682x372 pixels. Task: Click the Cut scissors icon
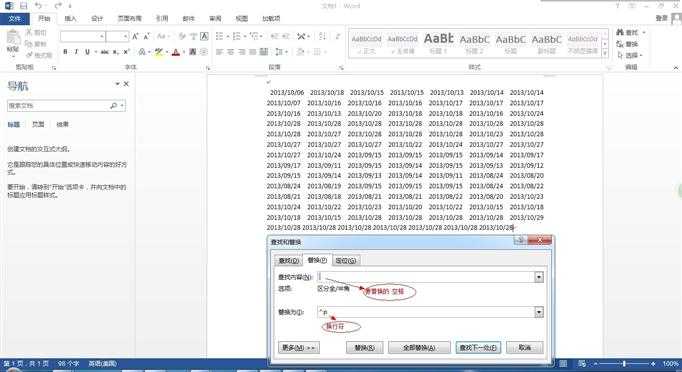click(28, 33)
